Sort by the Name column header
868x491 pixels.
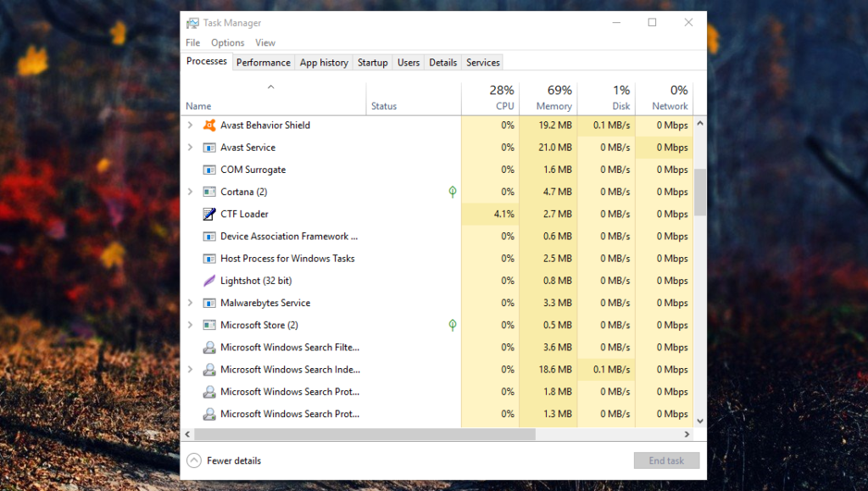pyautogui.click(x=274, y=98)
